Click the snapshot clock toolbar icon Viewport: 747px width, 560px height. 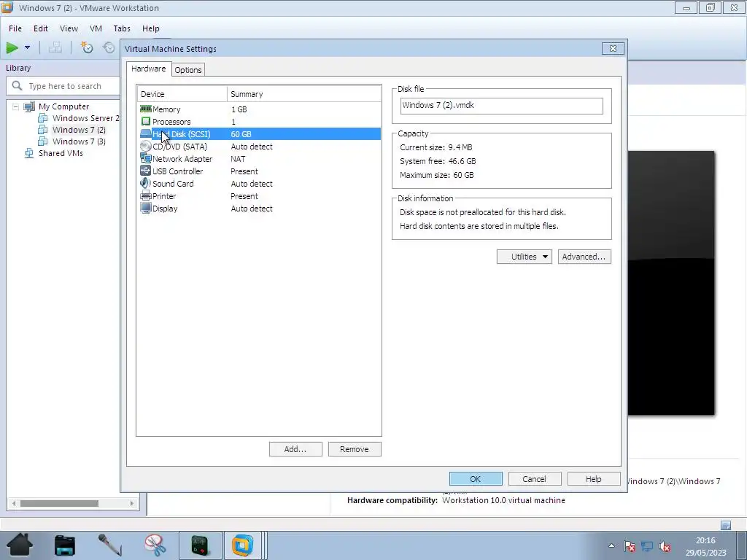[x=86, y=47]
